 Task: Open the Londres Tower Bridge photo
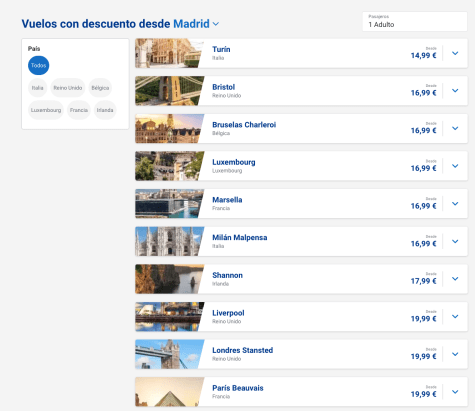click(x=169, y=354)
